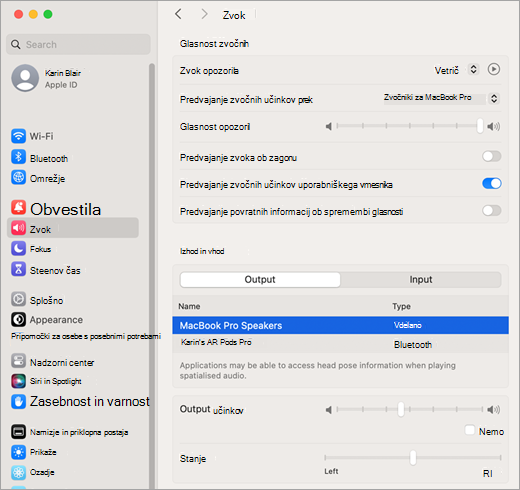
Task: Open the Fokus moon icon
Action: (18, 248)
